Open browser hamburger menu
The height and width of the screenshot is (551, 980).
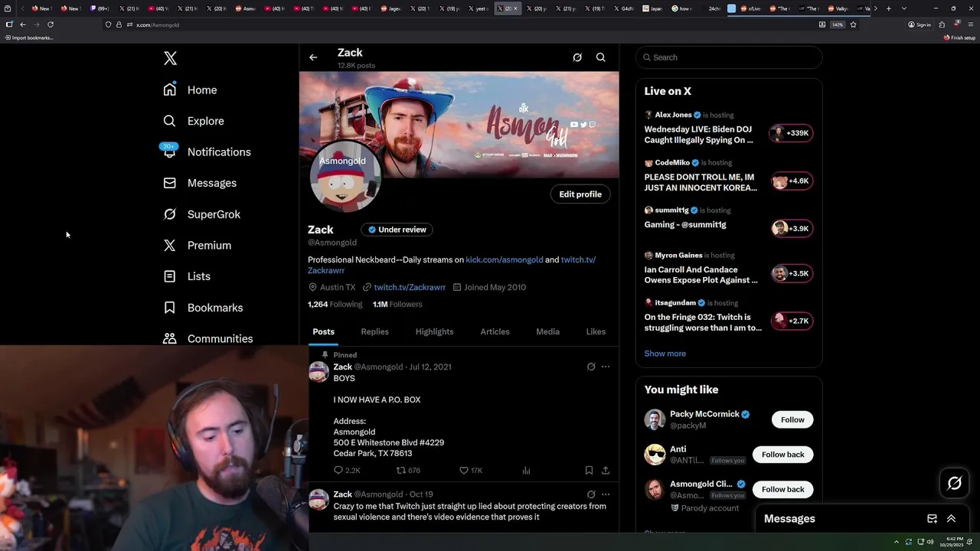tap(970, 24)
